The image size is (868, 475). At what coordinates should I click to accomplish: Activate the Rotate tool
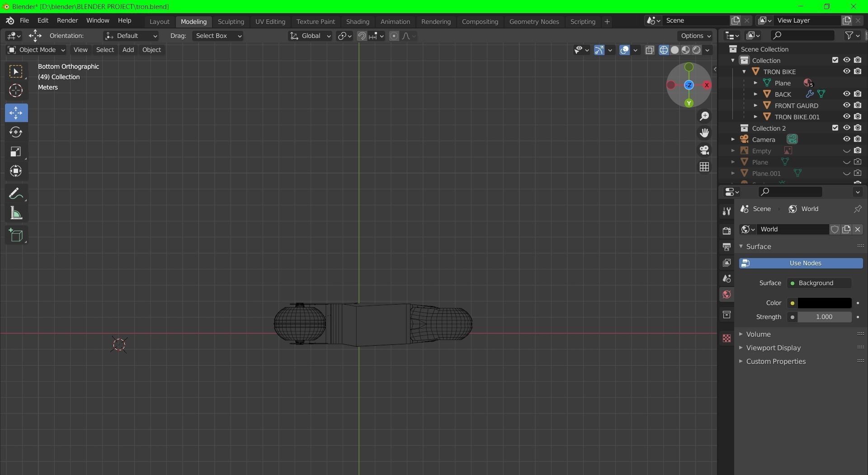16,132
